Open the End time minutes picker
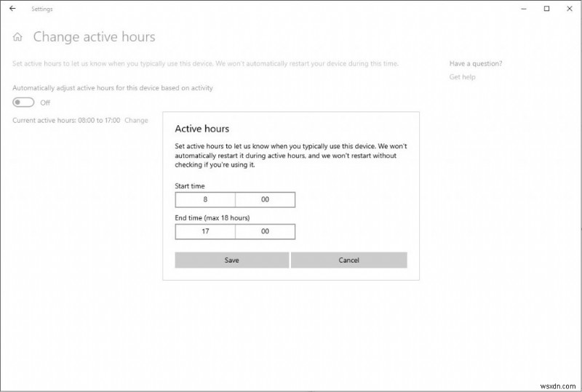582x392 pixels. [x=265, y=231]
